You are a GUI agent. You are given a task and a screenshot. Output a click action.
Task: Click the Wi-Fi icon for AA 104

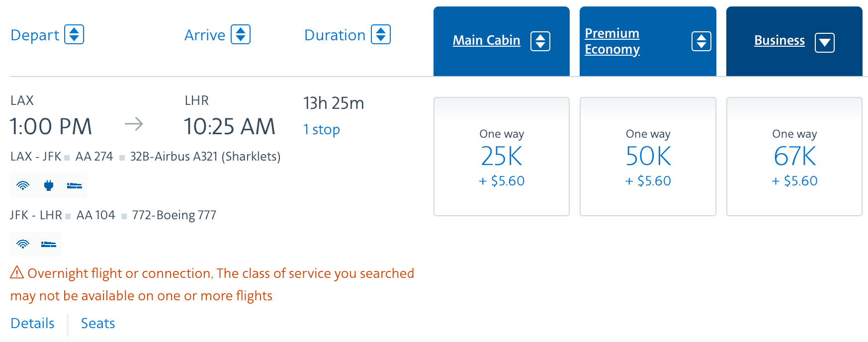point(23,244)
